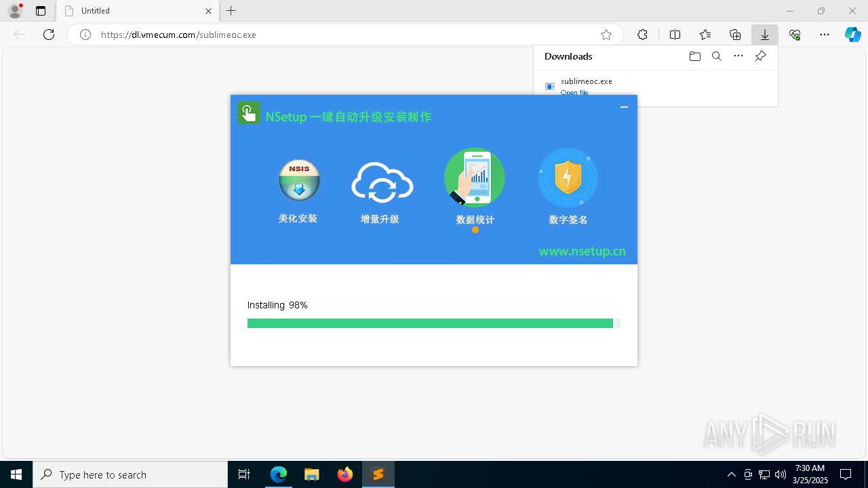Open Task View on taskbar
This screenshot has width=868, height=488.
pos(244,474)
